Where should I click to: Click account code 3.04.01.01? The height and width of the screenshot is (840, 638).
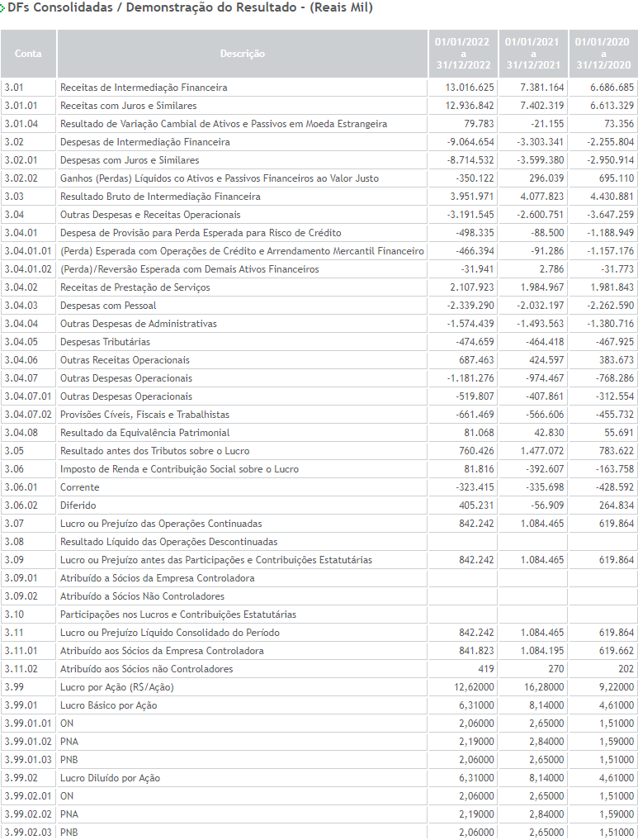pyautogui.click(x=28, y=251)
